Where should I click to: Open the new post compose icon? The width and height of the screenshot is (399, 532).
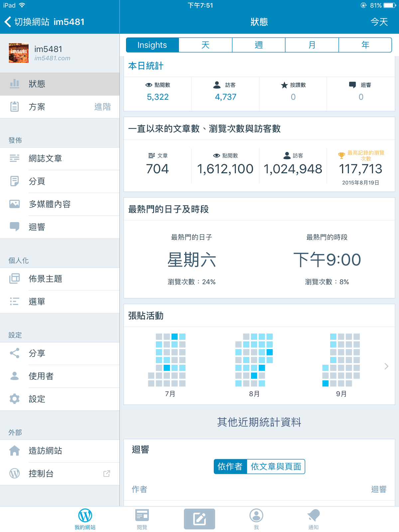pos(199,519)
